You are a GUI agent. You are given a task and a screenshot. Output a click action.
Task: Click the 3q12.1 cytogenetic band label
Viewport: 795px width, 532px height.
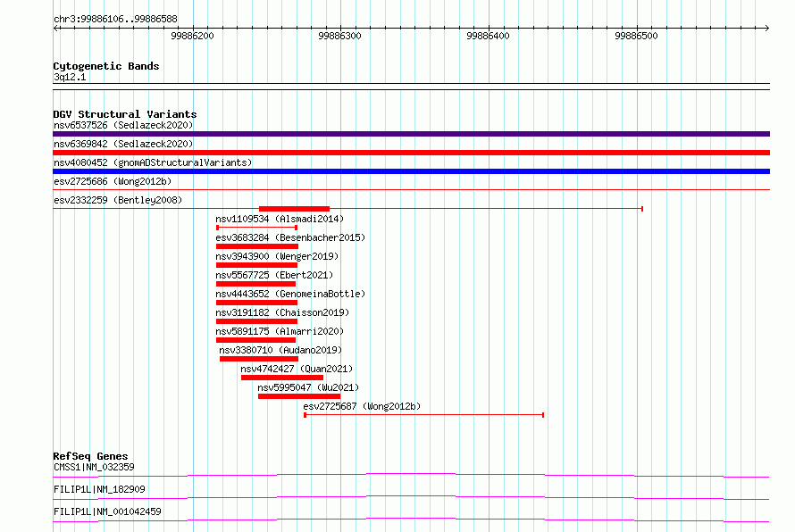(x=70, y=77)
